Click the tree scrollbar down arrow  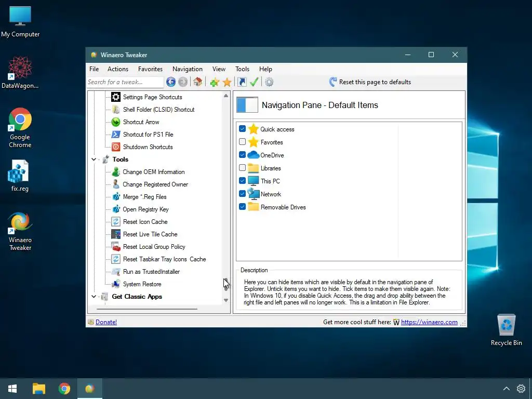[226, 300]
